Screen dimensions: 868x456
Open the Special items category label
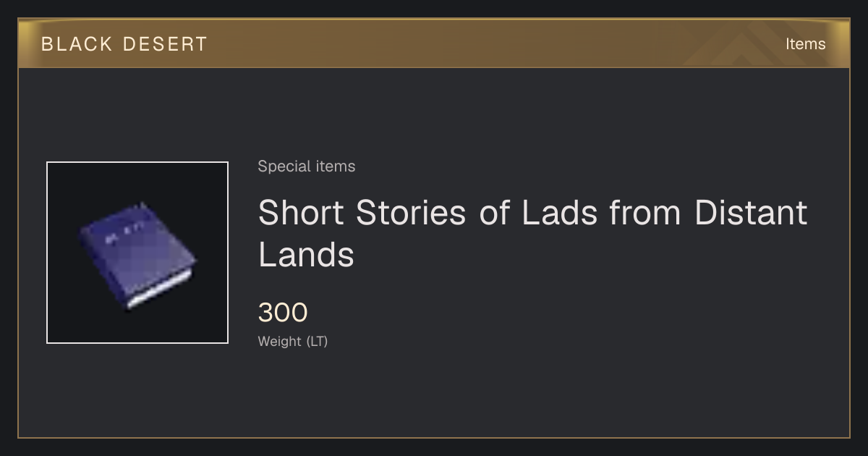coord(307,166)
